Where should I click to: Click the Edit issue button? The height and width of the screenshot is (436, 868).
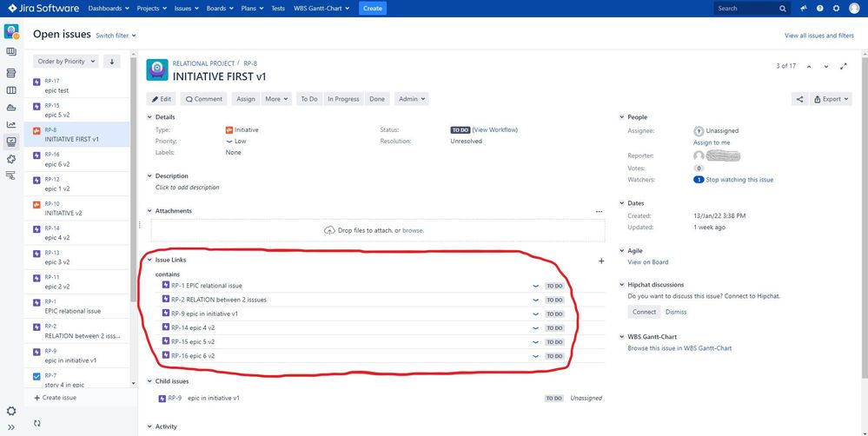161,99
